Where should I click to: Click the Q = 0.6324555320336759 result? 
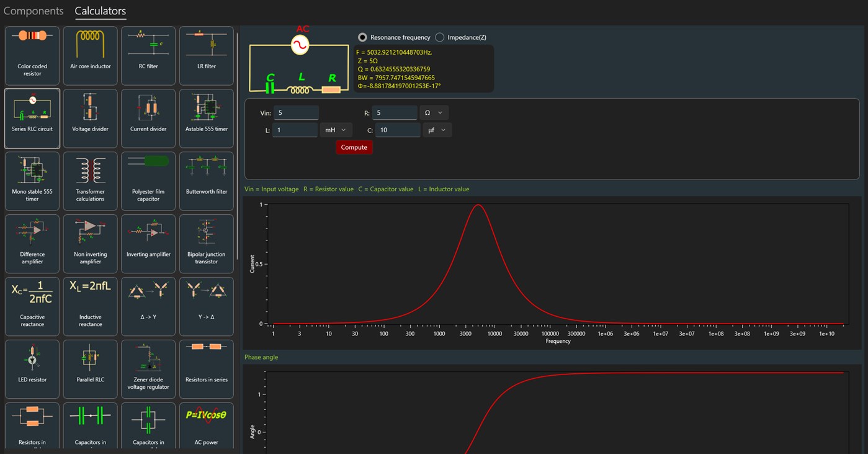pyautogui.click(x=394, y=69)
